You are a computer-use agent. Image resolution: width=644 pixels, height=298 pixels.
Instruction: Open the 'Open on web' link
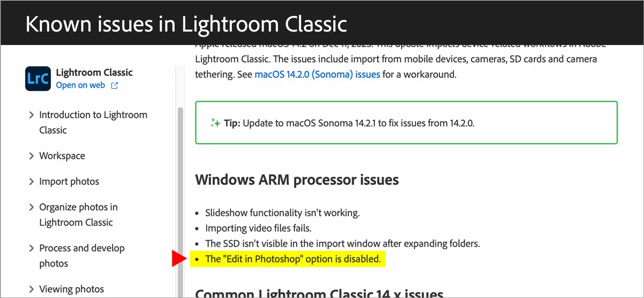tap(80, 85)
